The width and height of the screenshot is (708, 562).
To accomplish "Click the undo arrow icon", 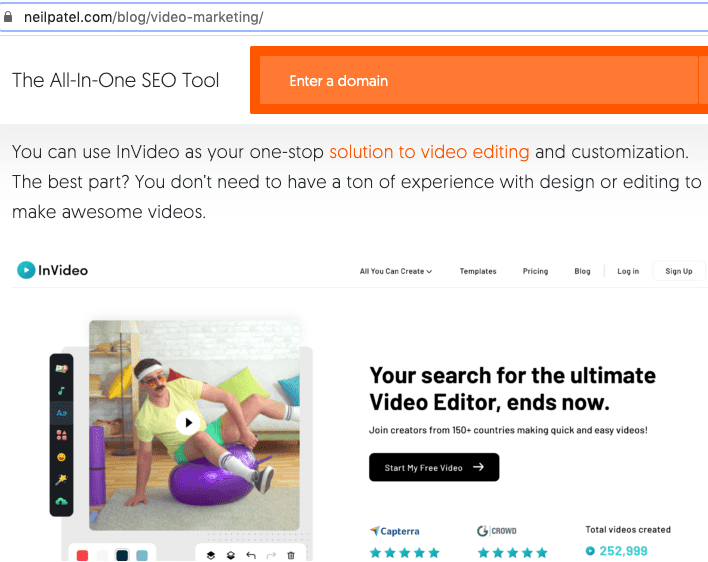I will 251,555.
